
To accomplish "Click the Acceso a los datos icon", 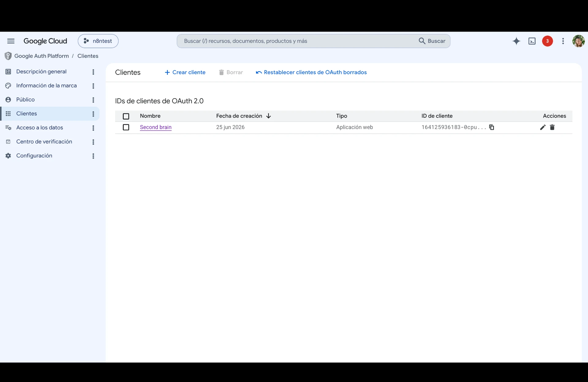I will [x=8, y=128].
